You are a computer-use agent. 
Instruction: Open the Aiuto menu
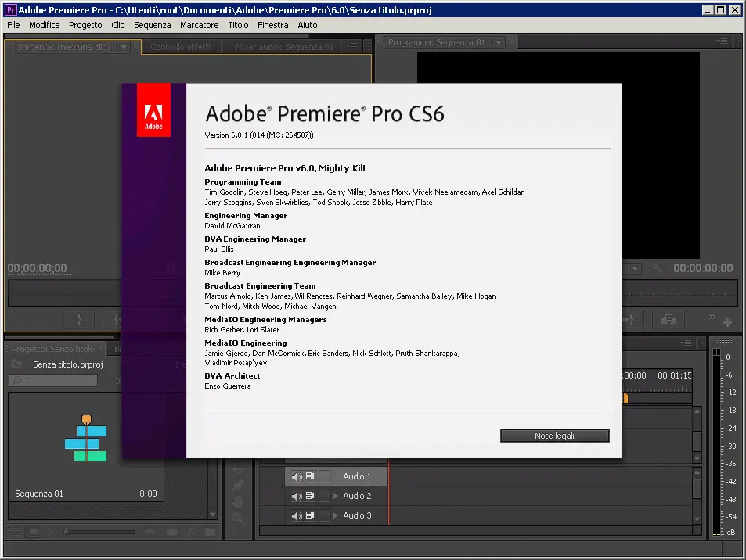(x=308, y=25)
